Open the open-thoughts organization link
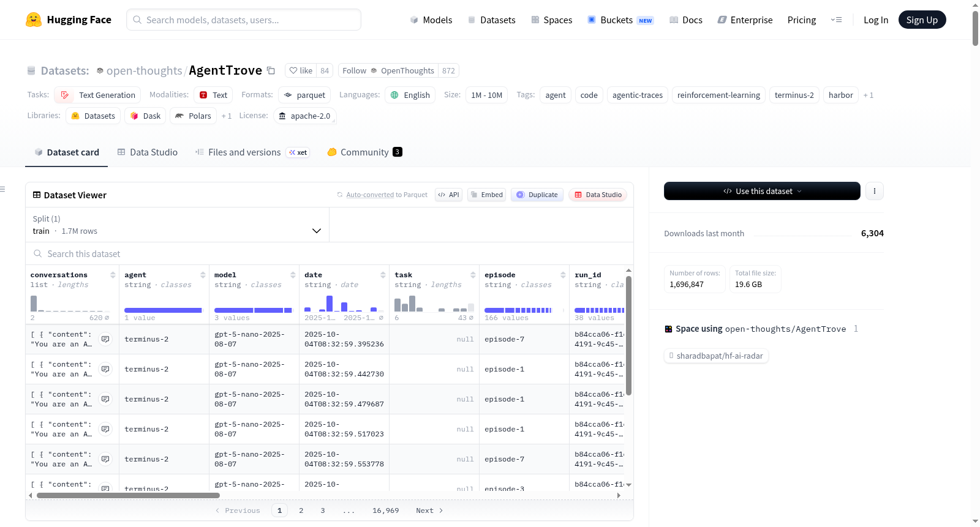 click(145, 70)
